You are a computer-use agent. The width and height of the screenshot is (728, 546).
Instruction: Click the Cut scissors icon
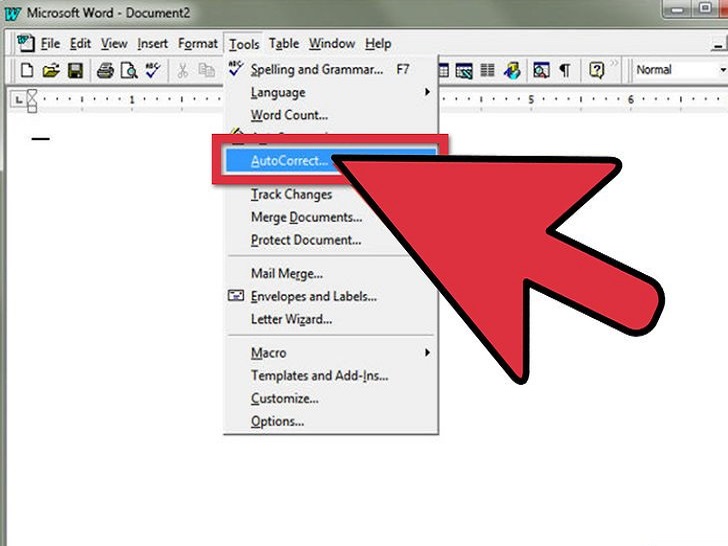click(x=182, y=71)
